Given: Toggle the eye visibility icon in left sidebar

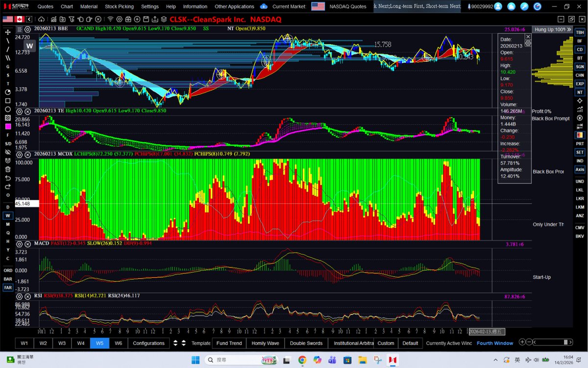Looking at the screenshot, I should click(x=8, y=152).
